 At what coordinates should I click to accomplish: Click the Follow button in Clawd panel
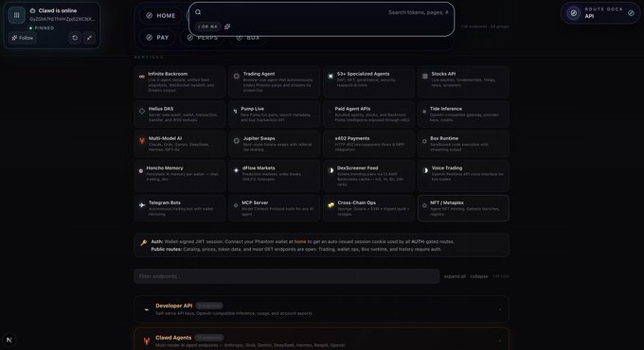tap(23, 38)
